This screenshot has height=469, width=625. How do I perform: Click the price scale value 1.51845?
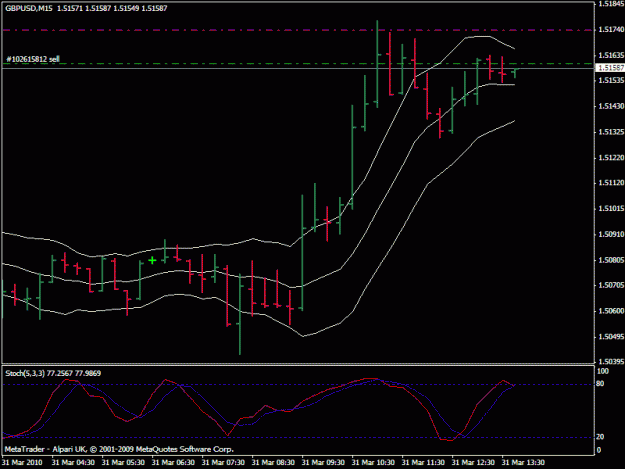611,4
